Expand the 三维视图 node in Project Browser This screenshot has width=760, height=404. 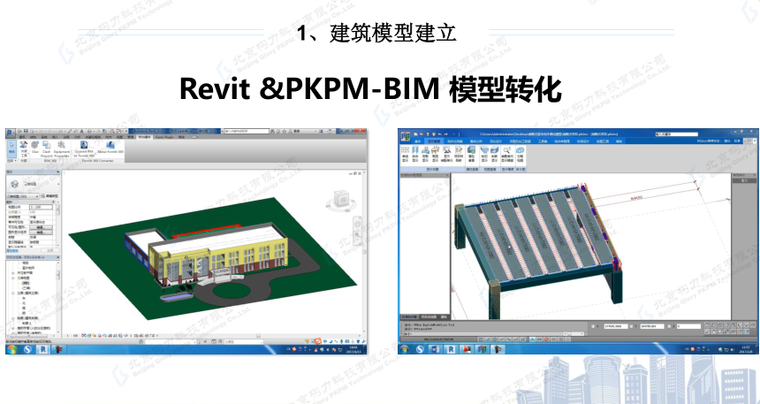(13, 278)
